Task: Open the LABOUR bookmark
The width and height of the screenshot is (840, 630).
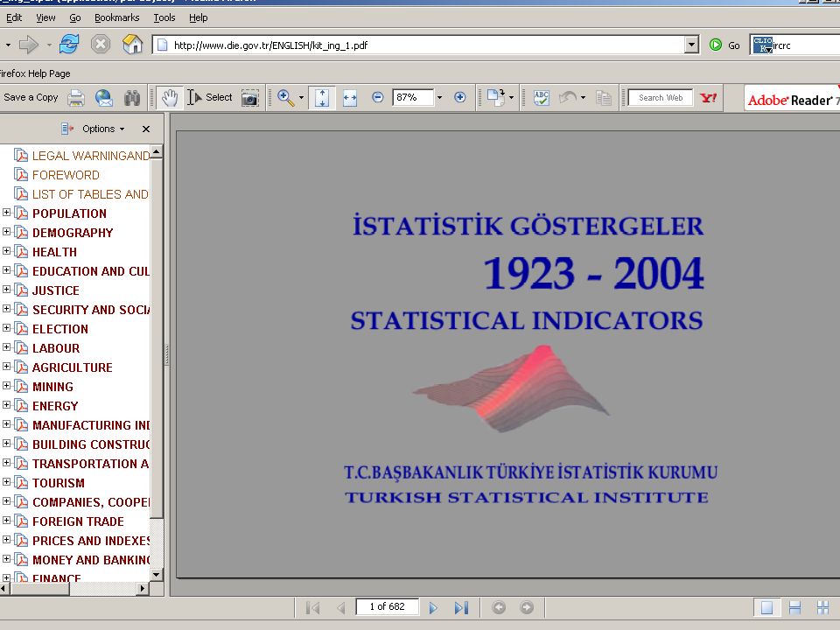Action: [56, 348]
